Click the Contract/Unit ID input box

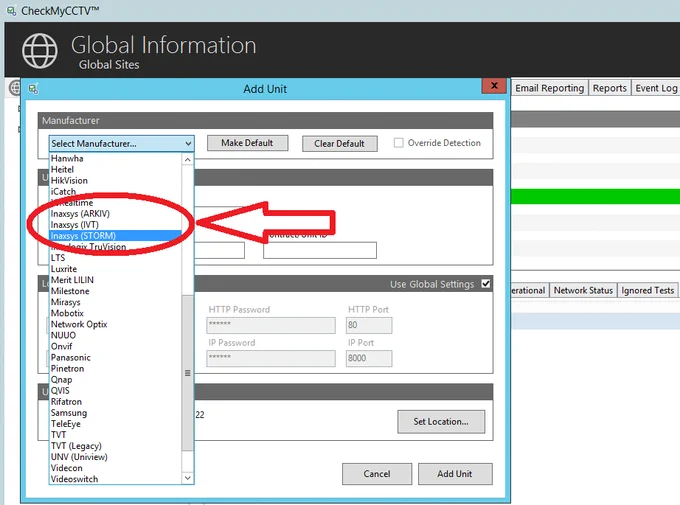[320, 250]
